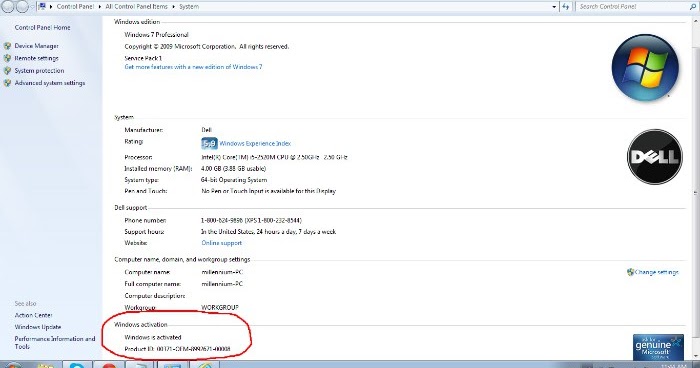Click the 5.9 rating badge
Screen dimensions: 700x368
[x=209, y=143]
